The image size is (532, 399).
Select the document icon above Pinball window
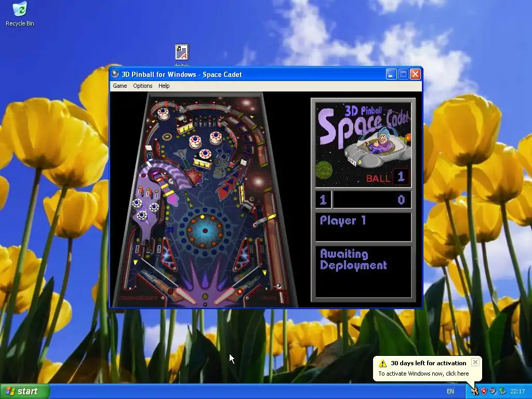[182, 52]
